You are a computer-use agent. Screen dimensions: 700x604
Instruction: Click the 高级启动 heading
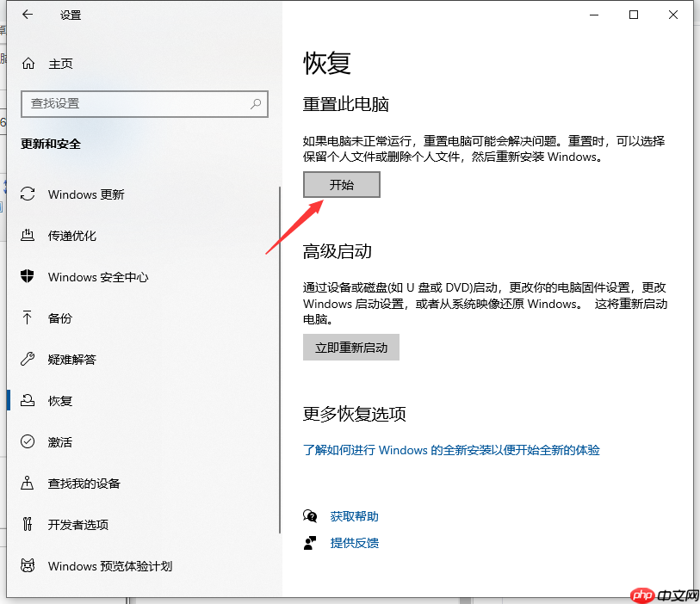(337, 251)
